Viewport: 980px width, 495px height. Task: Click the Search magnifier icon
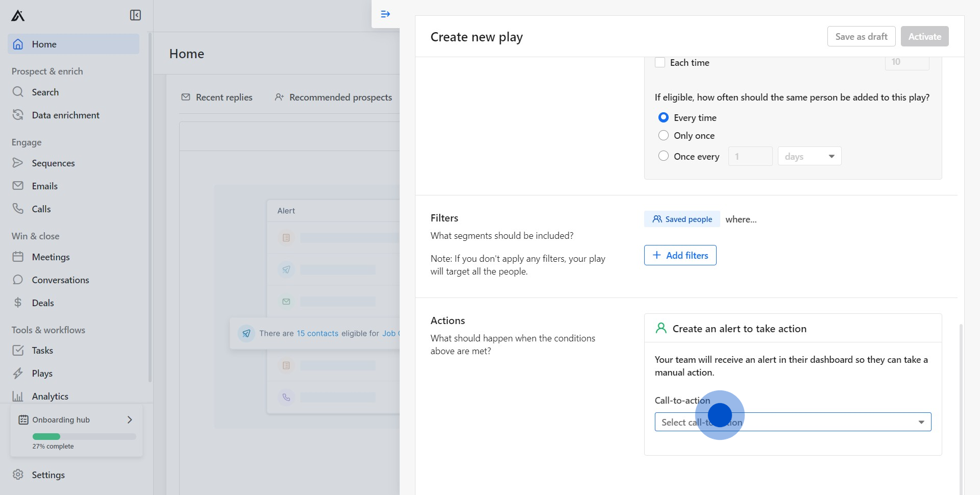(18, 92)
